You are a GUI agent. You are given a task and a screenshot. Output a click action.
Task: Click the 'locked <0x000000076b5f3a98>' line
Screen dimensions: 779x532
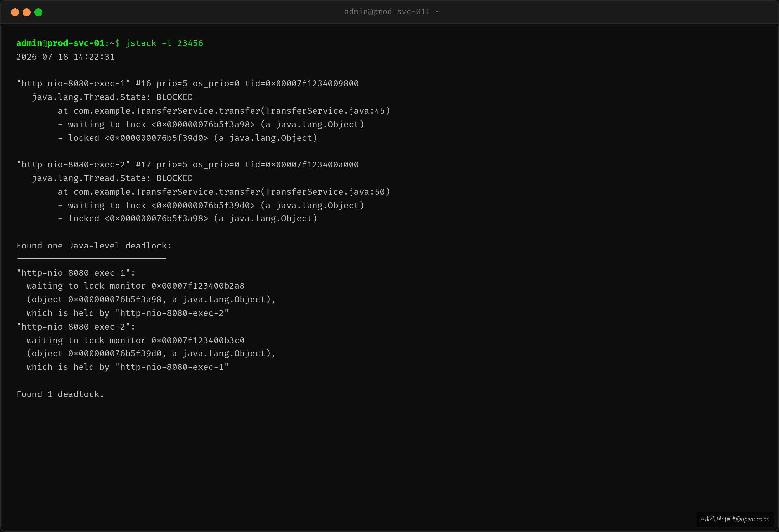pos(188,219)
